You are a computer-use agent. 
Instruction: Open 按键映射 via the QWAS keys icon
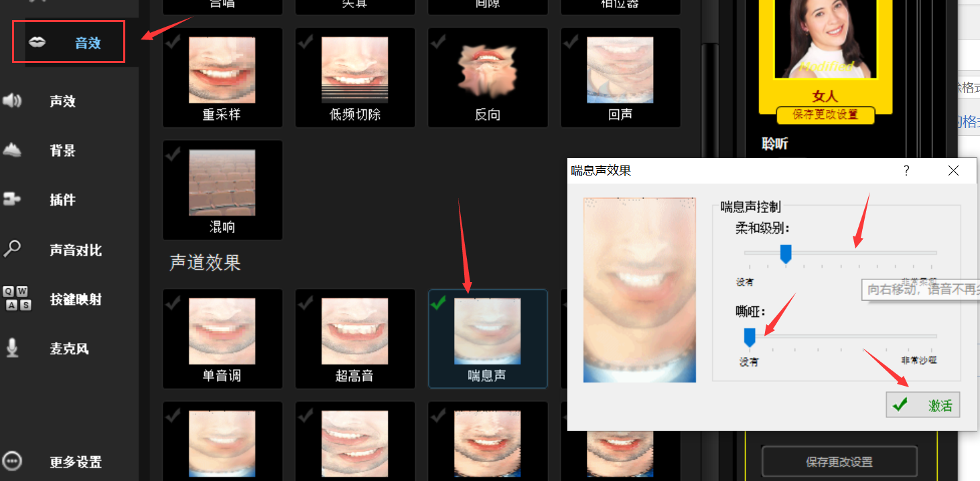[x=17, y=299]
